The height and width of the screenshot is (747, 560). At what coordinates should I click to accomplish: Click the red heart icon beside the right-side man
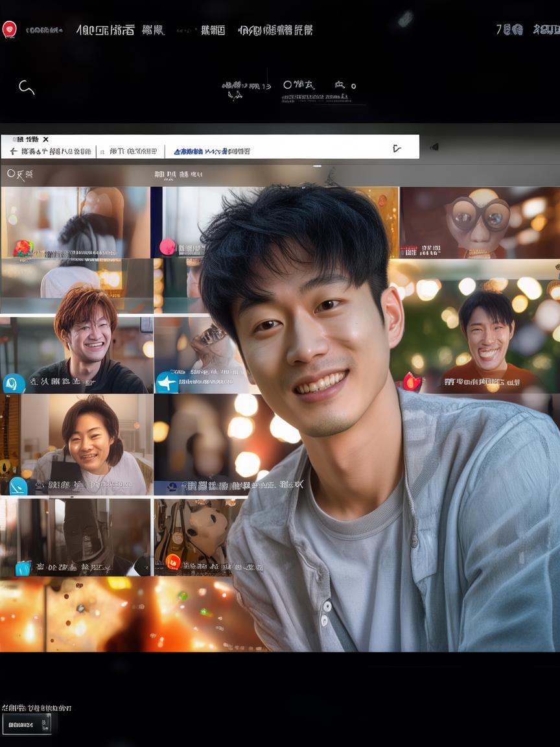point(412,381)
